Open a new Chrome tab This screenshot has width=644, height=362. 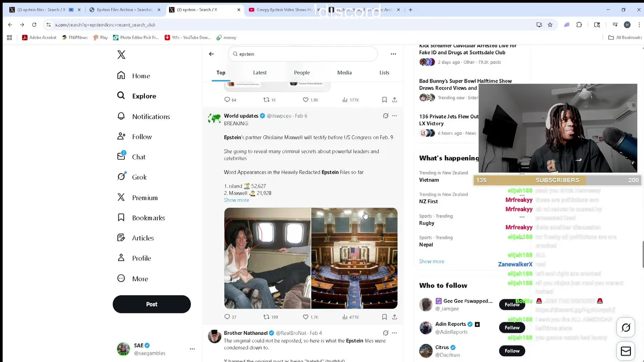click(411, 10)
